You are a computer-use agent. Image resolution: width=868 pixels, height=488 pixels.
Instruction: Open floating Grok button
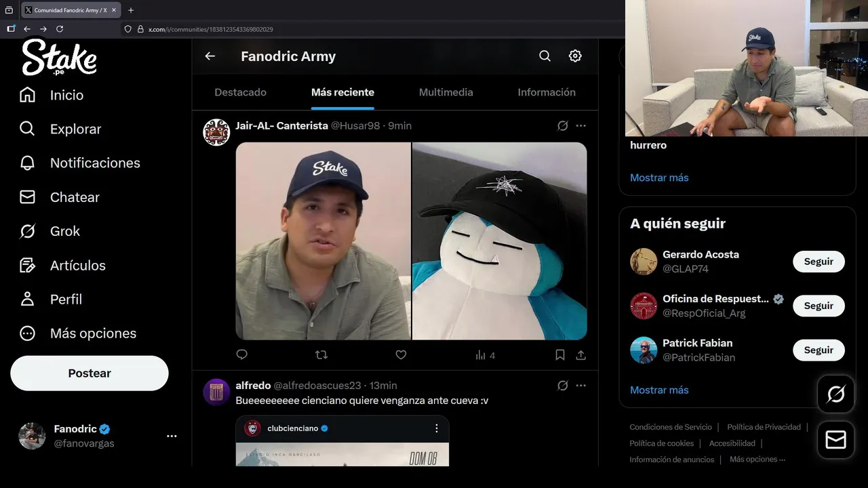coord(835,394)
